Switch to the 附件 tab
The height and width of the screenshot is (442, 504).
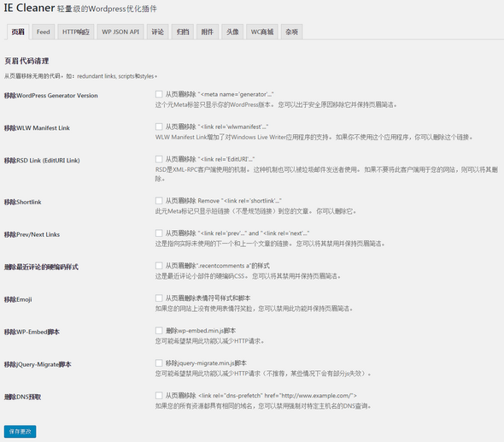click(x=208, y=32)
